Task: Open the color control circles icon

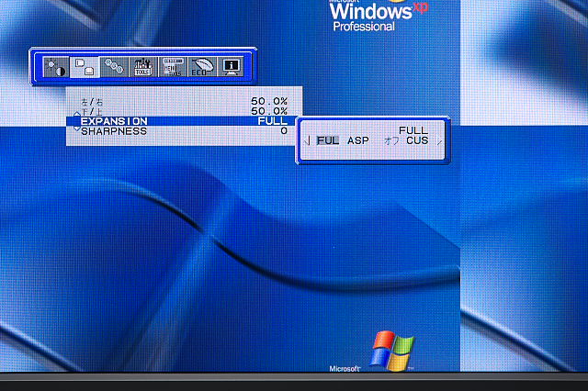Action: pyautogui.click(x=113, y=67)
